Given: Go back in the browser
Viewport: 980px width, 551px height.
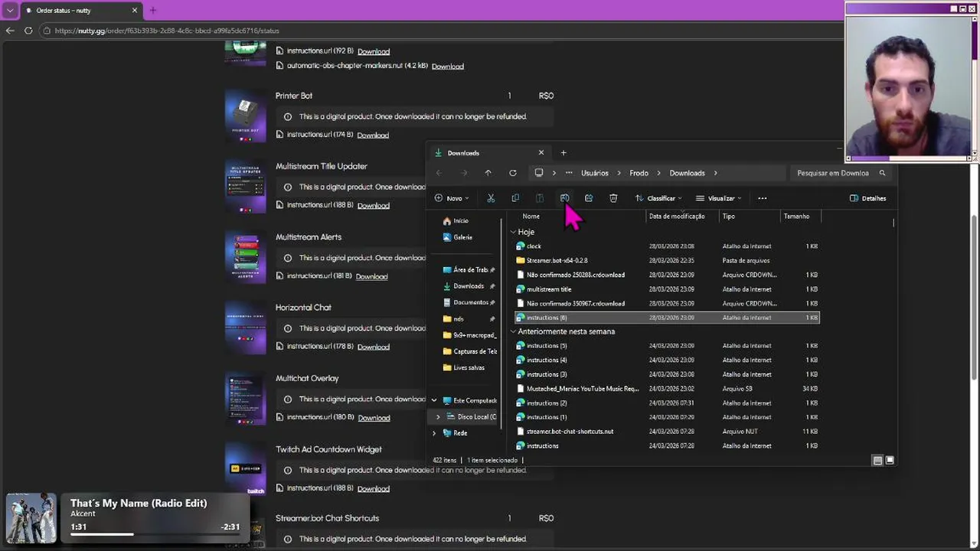Looking at the screenshot, I should pos(10,31).
